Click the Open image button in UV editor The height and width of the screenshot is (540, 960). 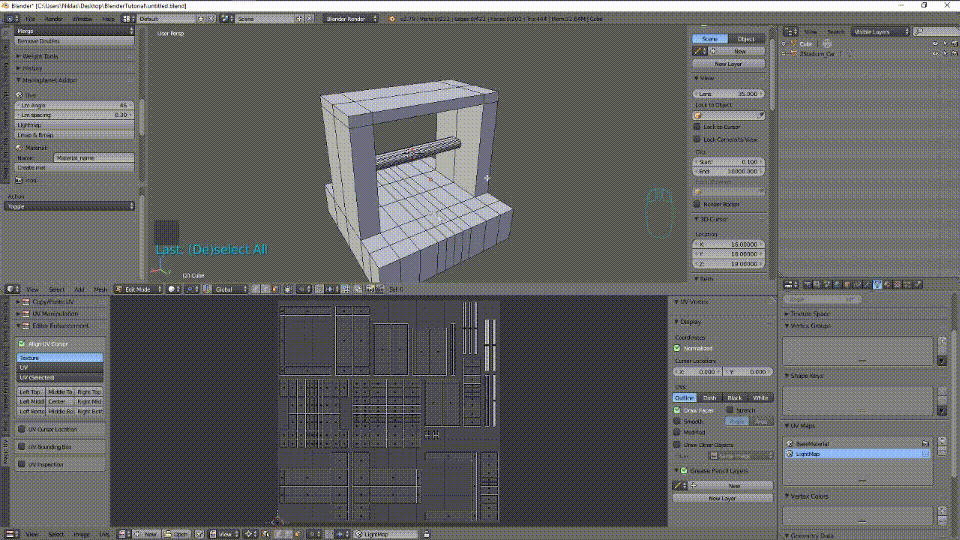[x=179, y=534]
